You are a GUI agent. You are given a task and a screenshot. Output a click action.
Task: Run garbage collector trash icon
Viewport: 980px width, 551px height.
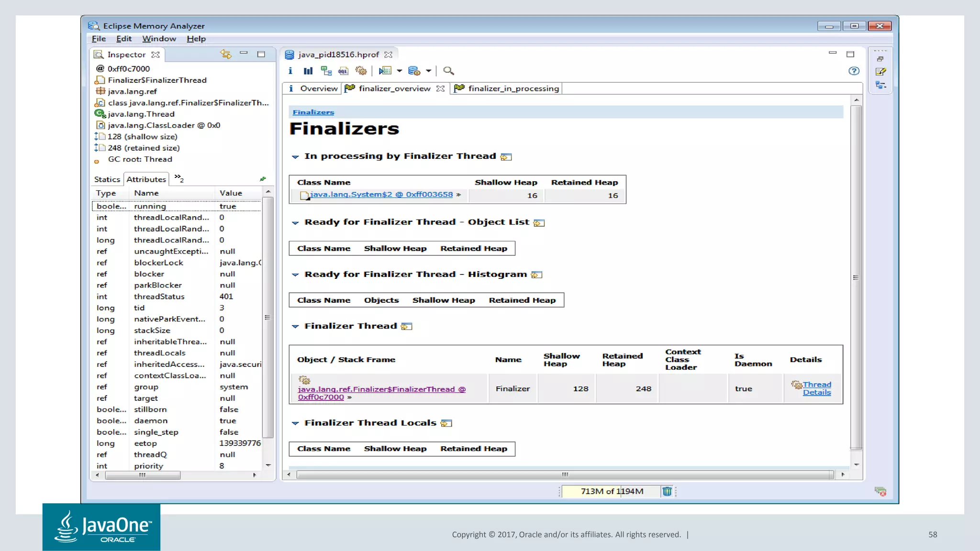click(x=667, y=491)
